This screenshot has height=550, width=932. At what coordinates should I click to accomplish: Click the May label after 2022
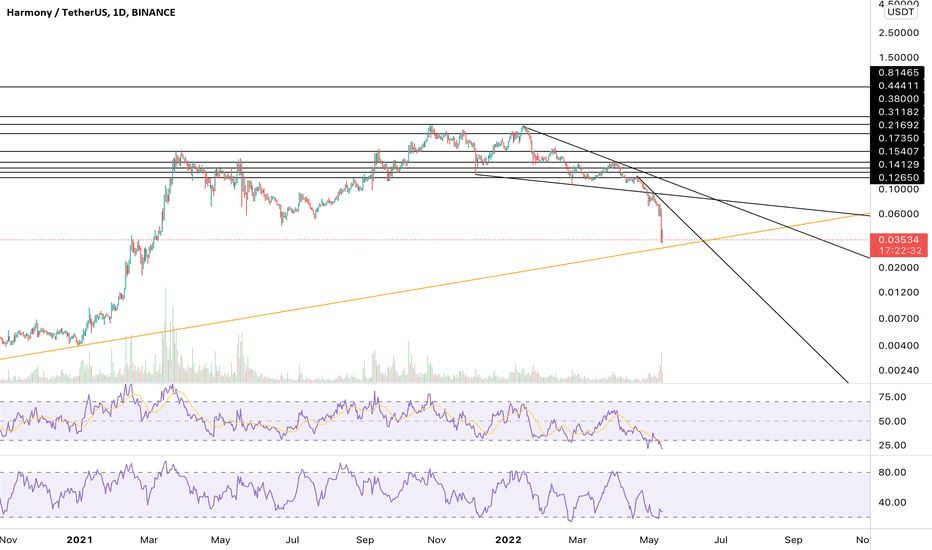(x=649, y=540)
